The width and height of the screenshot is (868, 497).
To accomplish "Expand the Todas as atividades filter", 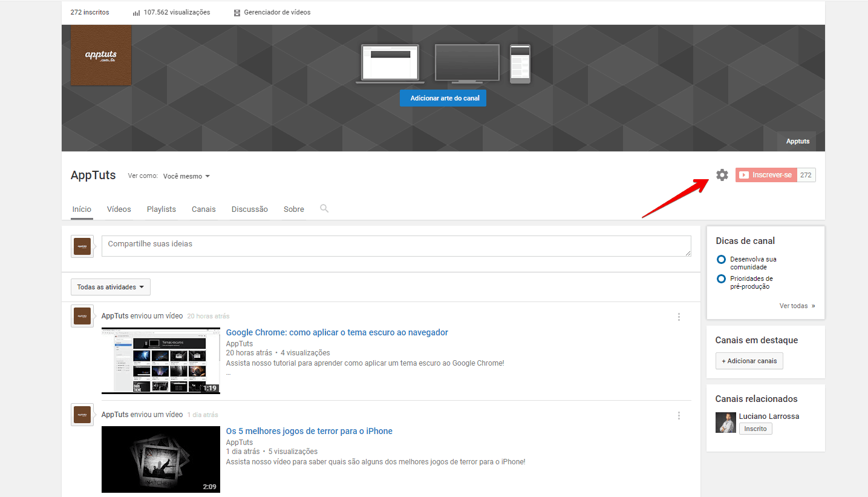I will (x=111, y=287).
